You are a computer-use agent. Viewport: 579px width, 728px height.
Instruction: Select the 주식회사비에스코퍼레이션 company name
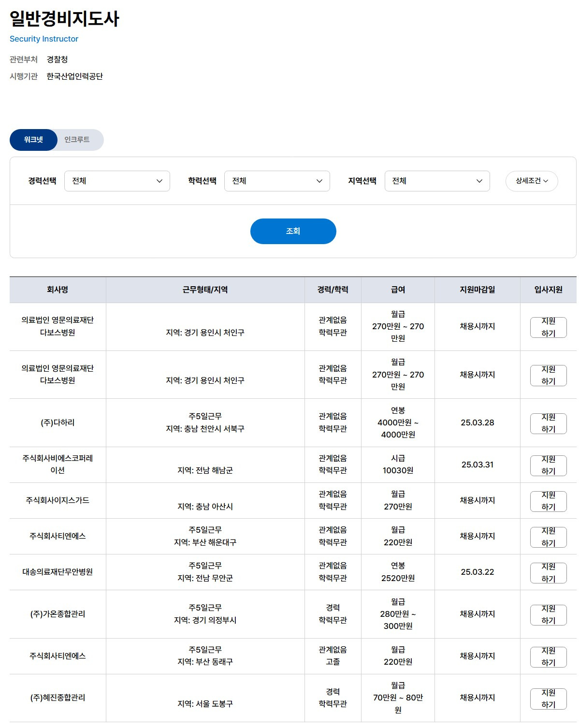(x=58, y=464)
